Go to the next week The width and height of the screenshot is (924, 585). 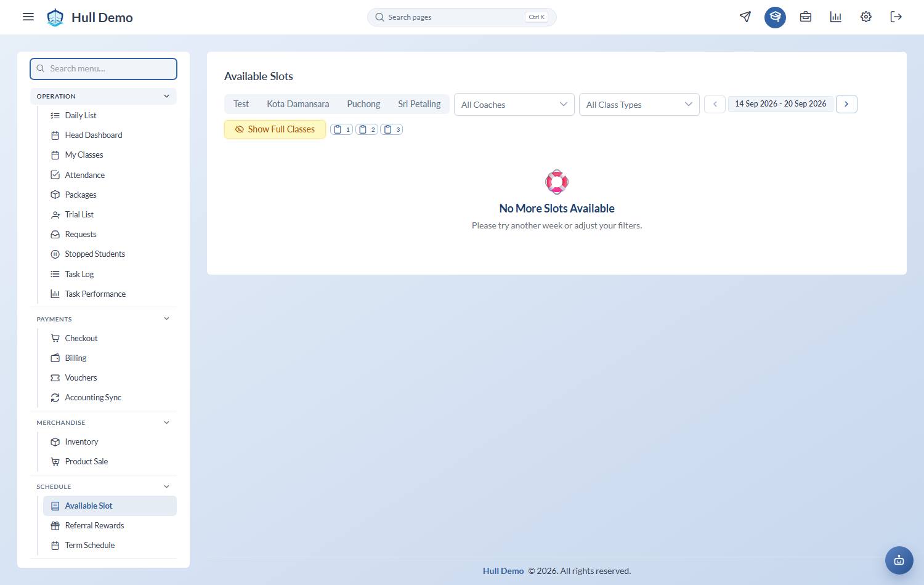click(x=846, y=104)
